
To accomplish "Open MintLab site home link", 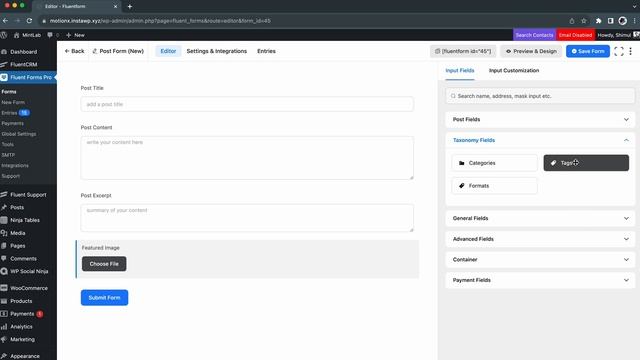I will [x=27, y=35].
